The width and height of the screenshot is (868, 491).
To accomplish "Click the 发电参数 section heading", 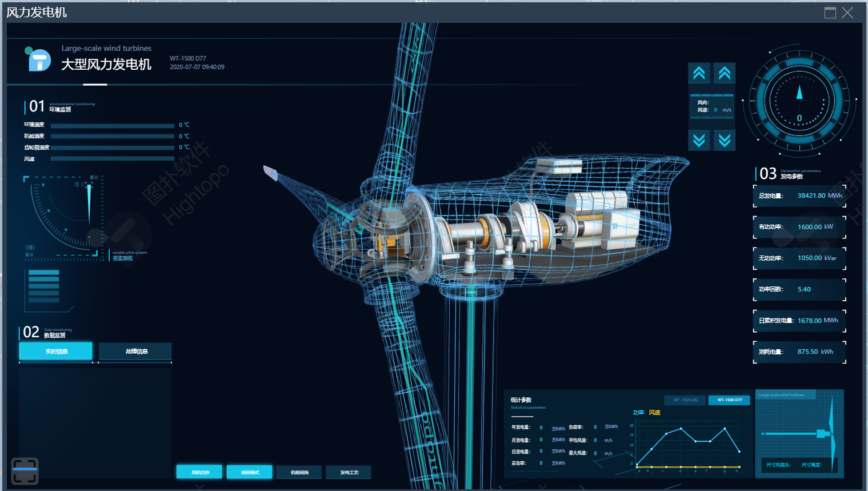I will 791,177.
